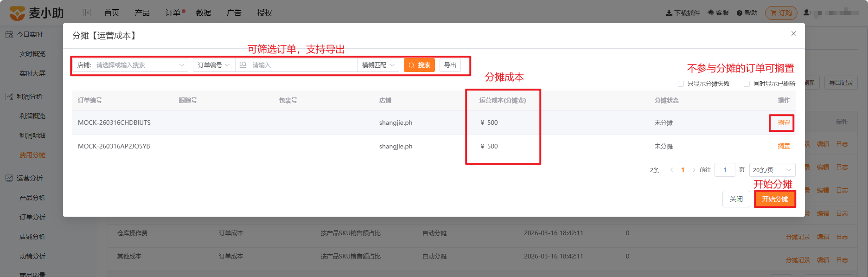Image resolution: width=868 pixels, height=277 pixels.
Task: Enable 只显示分摊失败 checkbox
Action: [x=681, y=84]
